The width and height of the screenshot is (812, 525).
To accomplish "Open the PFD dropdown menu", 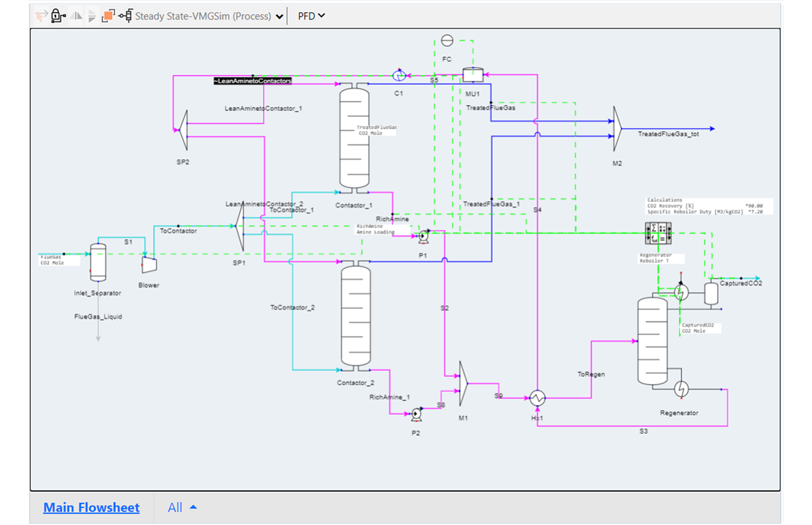I will pos(312,16).
